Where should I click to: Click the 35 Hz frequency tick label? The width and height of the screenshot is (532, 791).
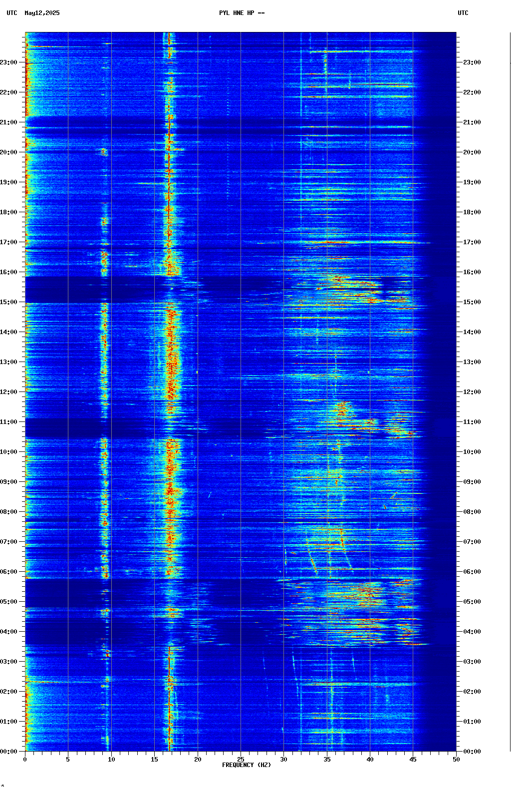pos(327,760)
